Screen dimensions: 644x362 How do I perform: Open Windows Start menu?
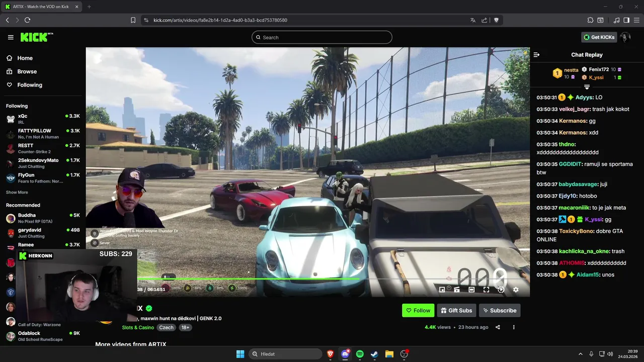240,354
